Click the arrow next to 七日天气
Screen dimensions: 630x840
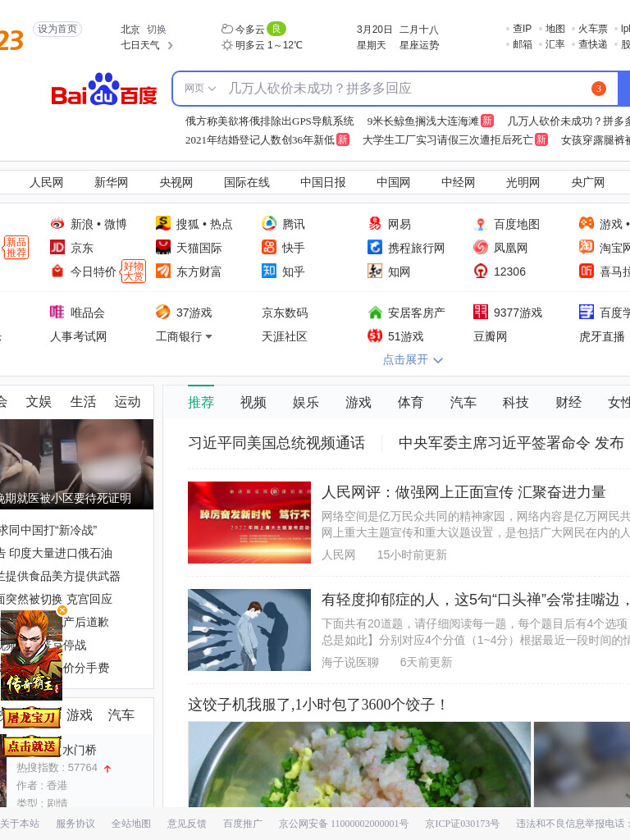click(x=170, y=46)
